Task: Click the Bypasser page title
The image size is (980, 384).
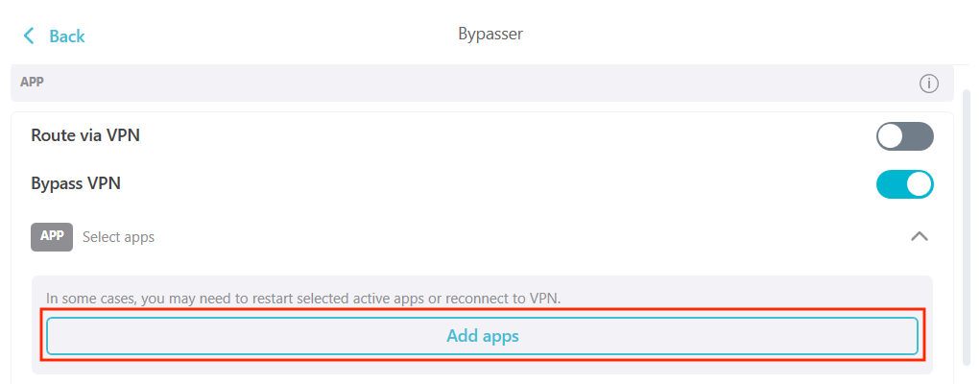Action: tap(490, 35)
